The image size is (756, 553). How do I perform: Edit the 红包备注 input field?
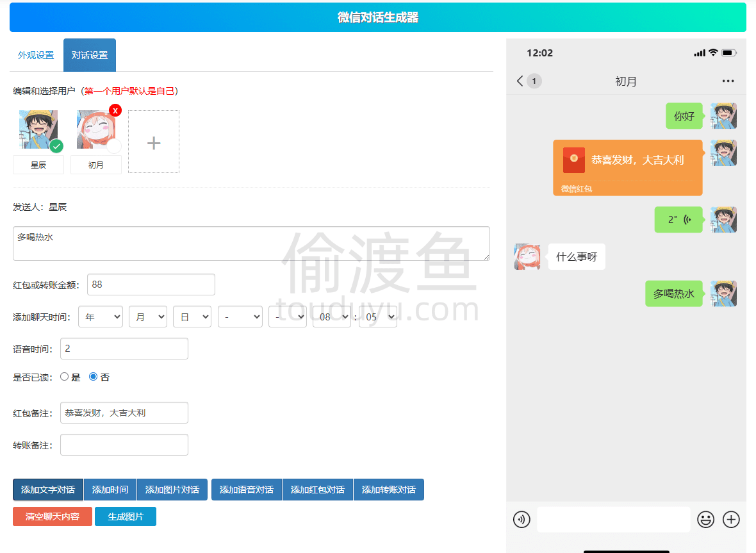click(x=124, y=413)
